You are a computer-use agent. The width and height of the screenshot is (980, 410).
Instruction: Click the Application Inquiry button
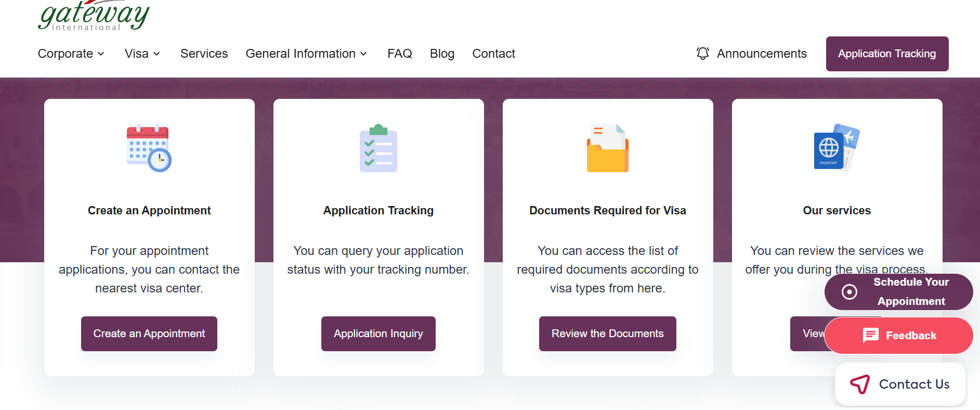click(378, 334)
